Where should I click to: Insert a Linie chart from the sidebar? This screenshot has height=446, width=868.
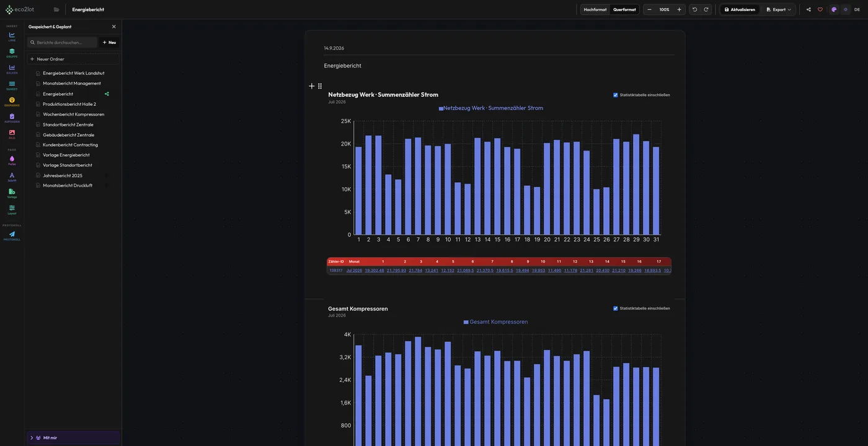[12, 37]
